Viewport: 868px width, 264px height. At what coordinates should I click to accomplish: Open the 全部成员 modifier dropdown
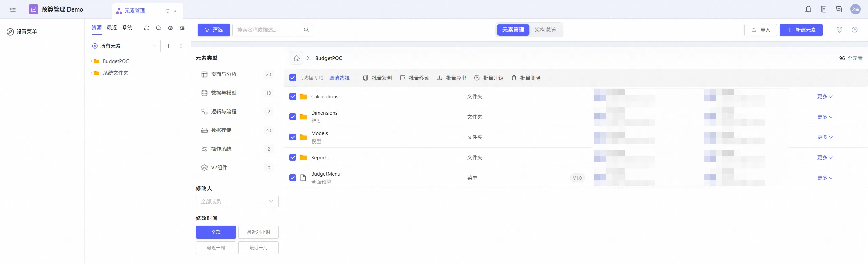[x=237, y=202]
